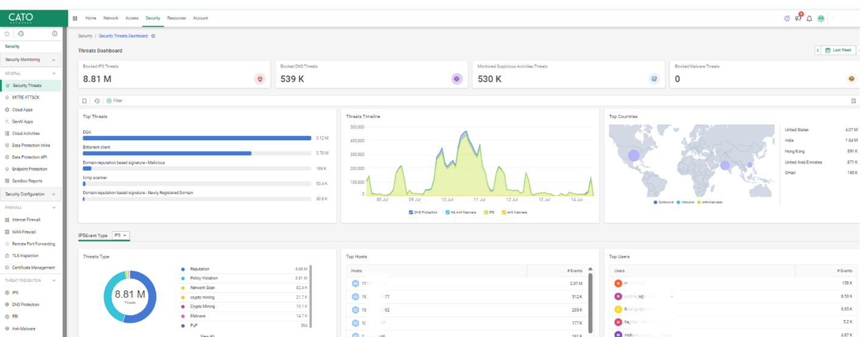Open Internet Firewall page
The height and width of the screenshot is (337, 868).
click(x=26, y=219)
